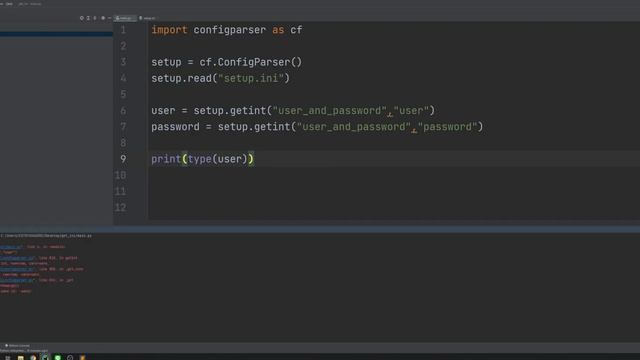The image size is (640, 360).
Task: Click 'cf.ConfigParser()' on line 3
Action: [251, 62]
